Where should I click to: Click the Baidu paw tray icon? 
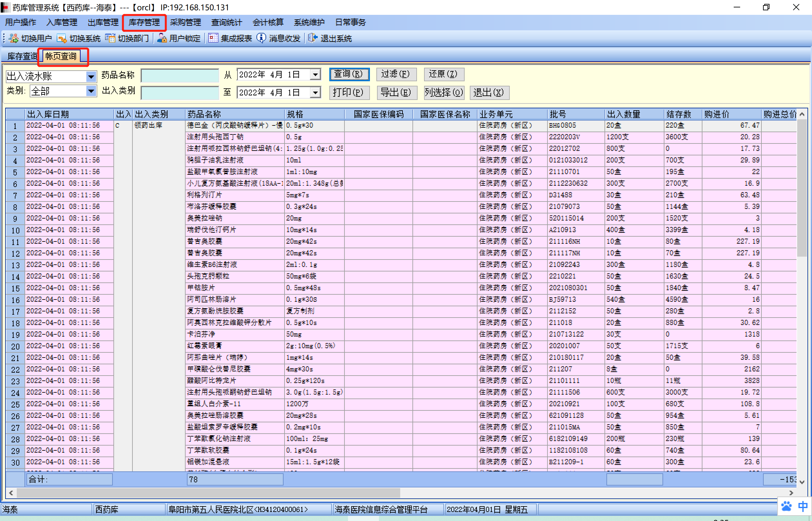[x=786, y=506]
